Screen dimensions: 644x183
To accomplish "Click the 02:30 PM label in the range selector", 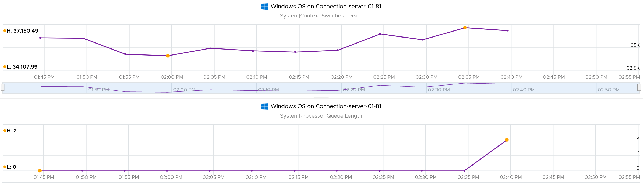I will click(439, 90).
